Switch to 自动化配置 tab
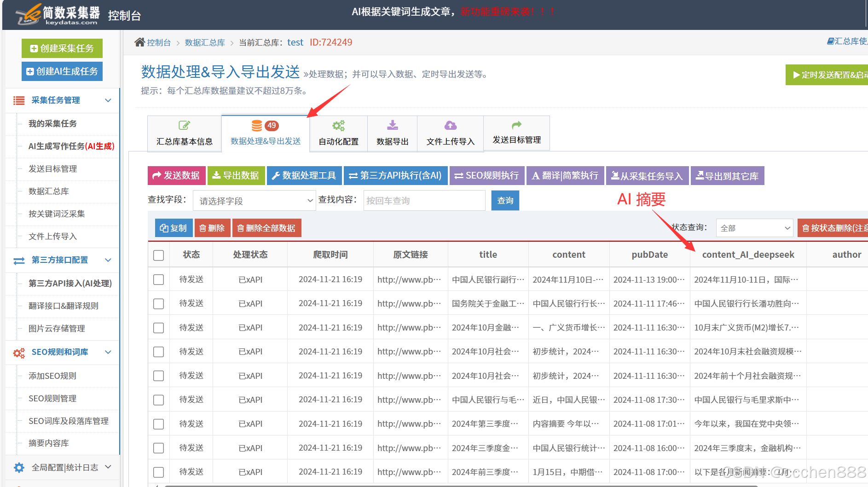868x487 pixels. point(339,133)
